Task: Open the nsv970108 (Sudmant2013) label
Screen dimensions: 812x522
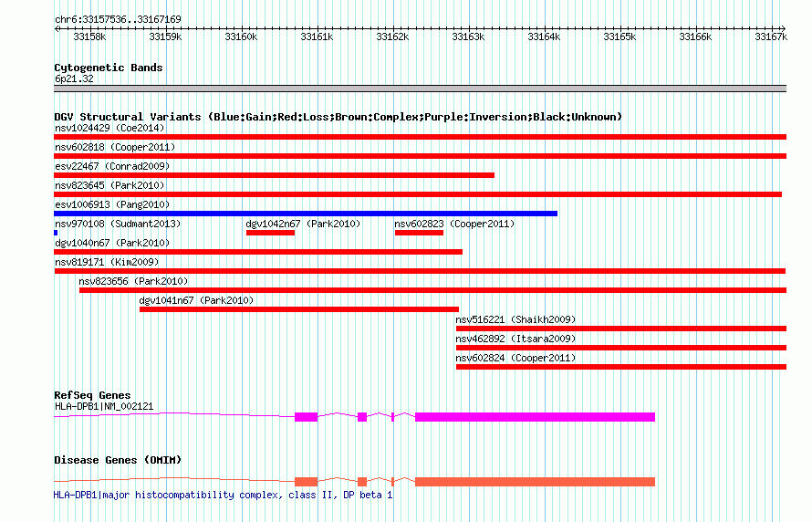Action: [x=118, y=224]
